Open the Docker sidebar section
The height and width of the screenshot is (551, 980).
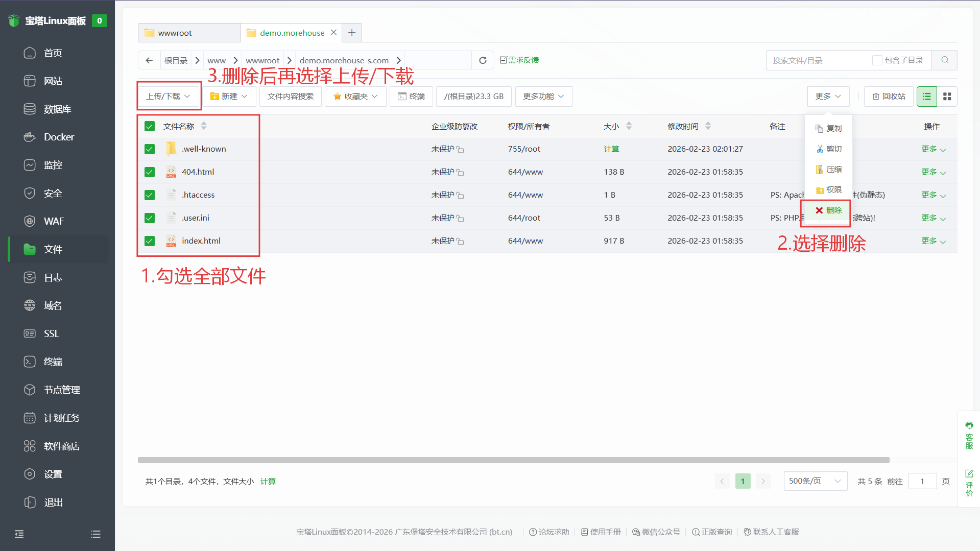pyautogui.click(x=59, y=137)
